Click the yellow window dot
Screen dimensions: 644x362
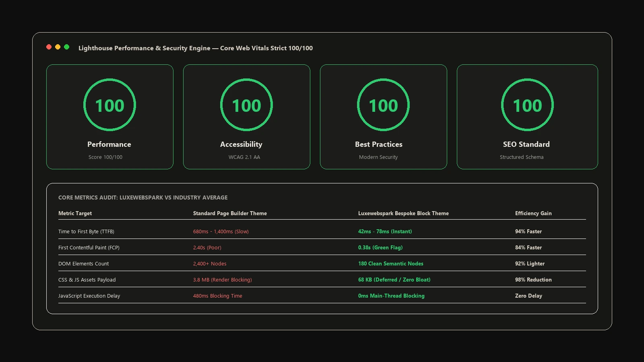coord(58,47)
